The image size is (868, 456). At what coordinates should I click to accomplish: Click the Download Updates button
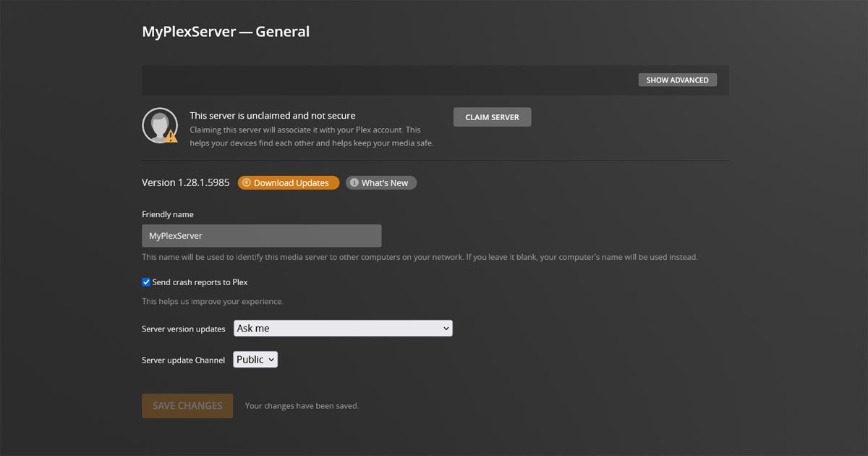(289, 183)
